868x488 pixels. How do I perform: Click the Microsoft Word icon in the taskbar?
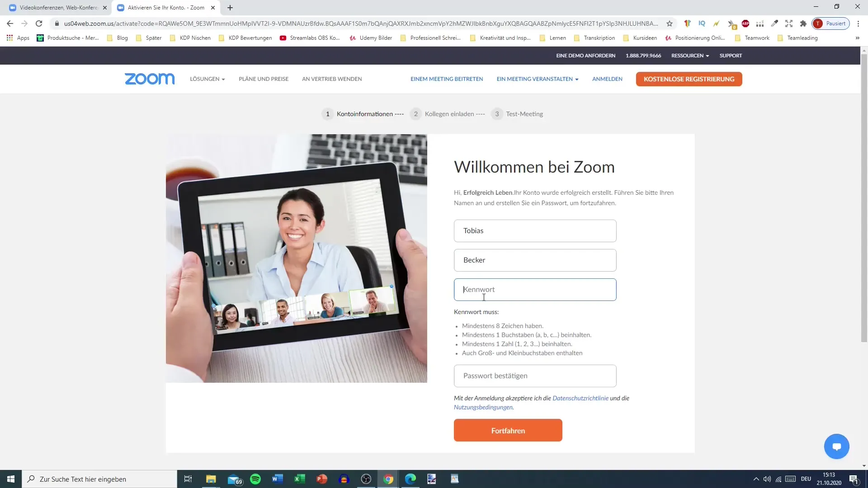tap(276, 479)
